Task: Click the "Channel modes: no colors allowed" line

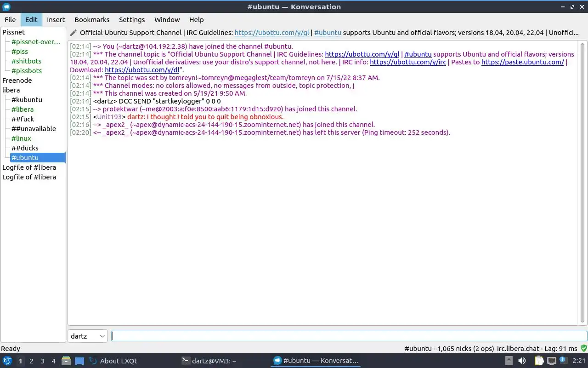Action: coord(212,86)
